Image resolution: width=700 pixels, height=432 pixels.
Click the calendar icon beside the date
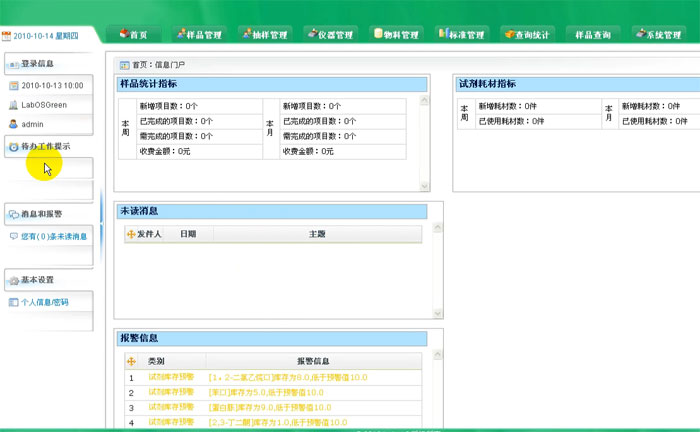tap(7, 8)
